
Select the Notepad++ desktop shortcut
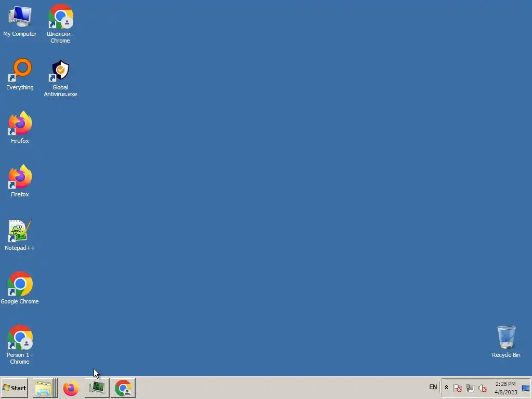click(20, 230)
